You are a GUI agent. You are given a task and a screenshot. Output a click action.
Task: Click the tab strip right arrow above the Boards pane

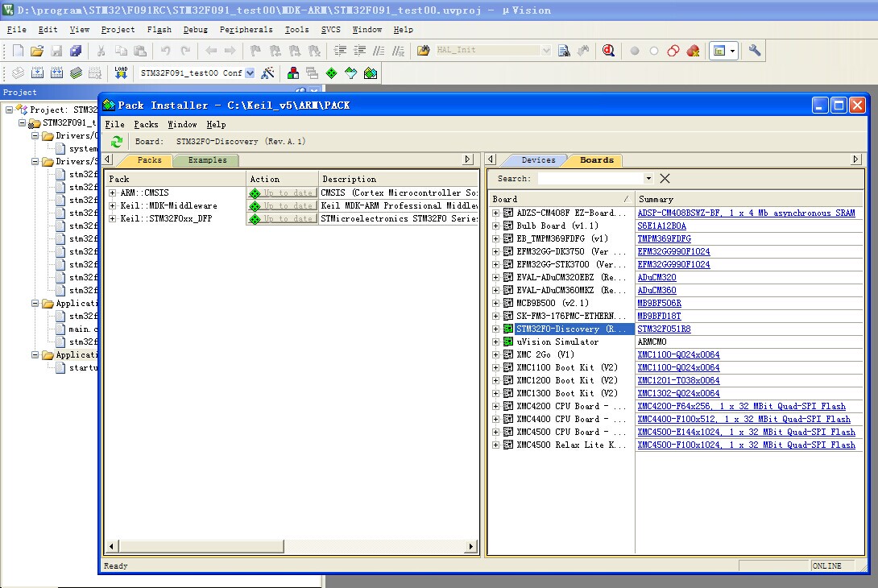[855, 159]
